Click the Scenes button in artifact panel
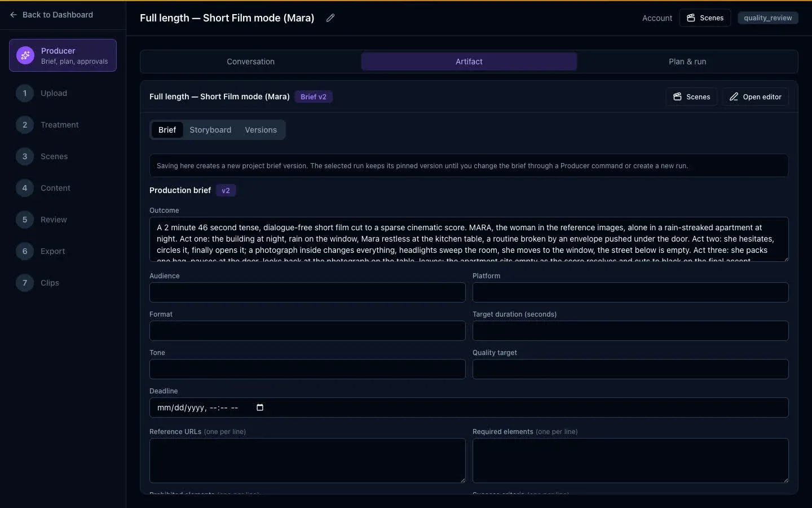This screenshot has width=812, height=508. point(691,97)
